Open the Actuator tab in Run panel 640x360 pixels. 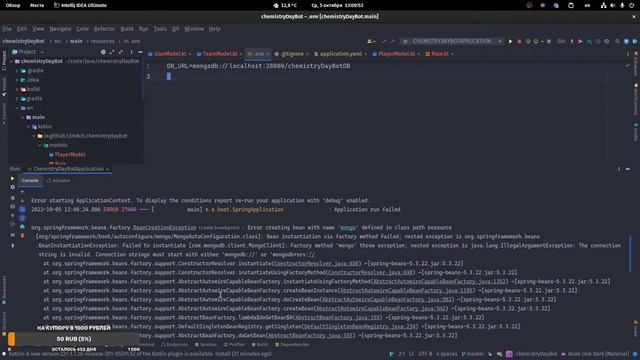[58, 180]
